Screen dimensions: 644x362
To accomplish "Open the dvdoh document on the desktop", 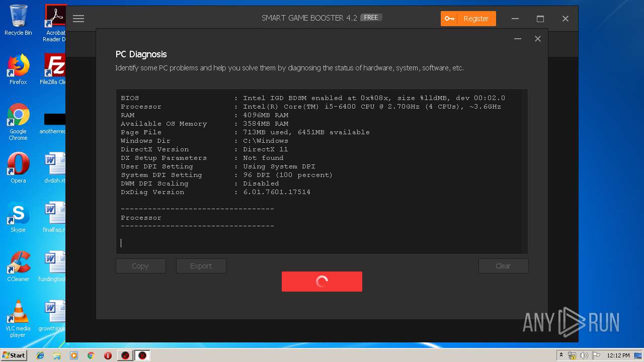I will coord(54,168).
